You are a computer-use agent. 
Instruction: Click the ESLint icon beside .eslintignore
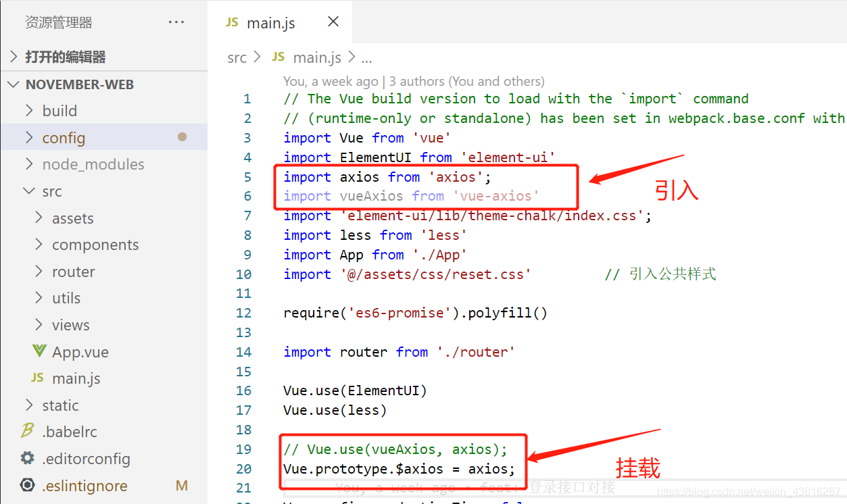click(x=28, y=485)
